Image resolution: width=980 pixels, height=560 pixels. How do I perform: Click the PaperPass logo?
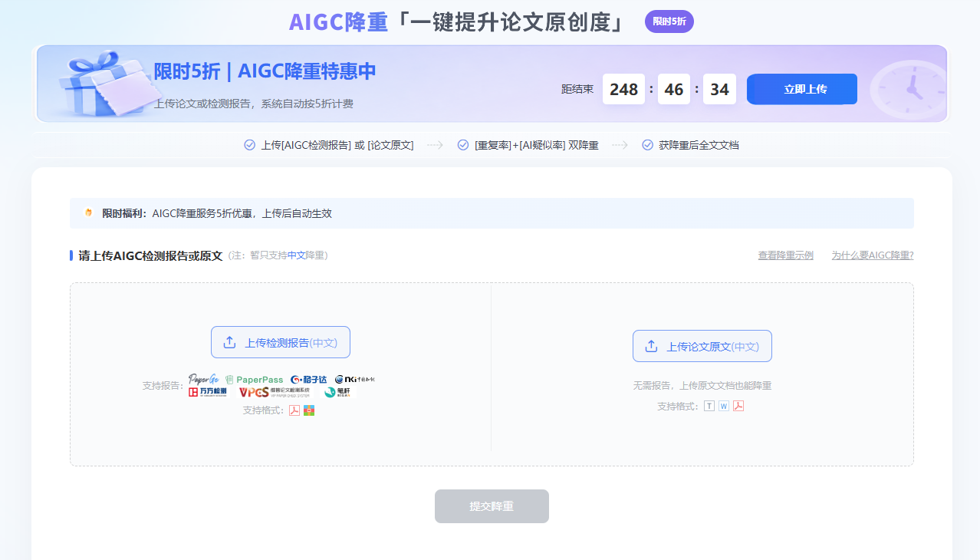click(254, 380)
